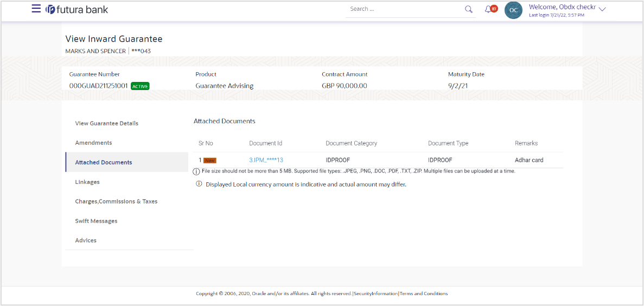Click the ACTIVE status badge
This screenshot has width=644, height=306.
pos(140,86)
